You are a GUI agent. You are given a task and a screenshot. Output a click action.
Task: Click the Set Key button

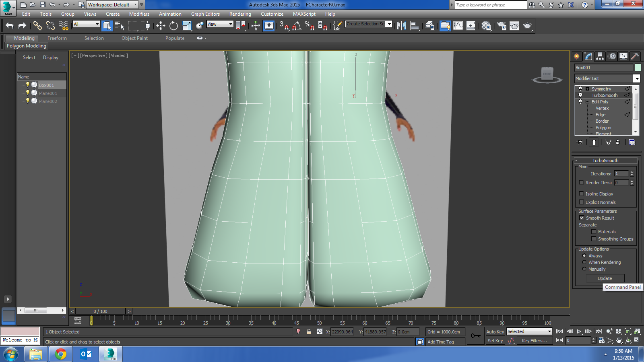tap(495, 340)
